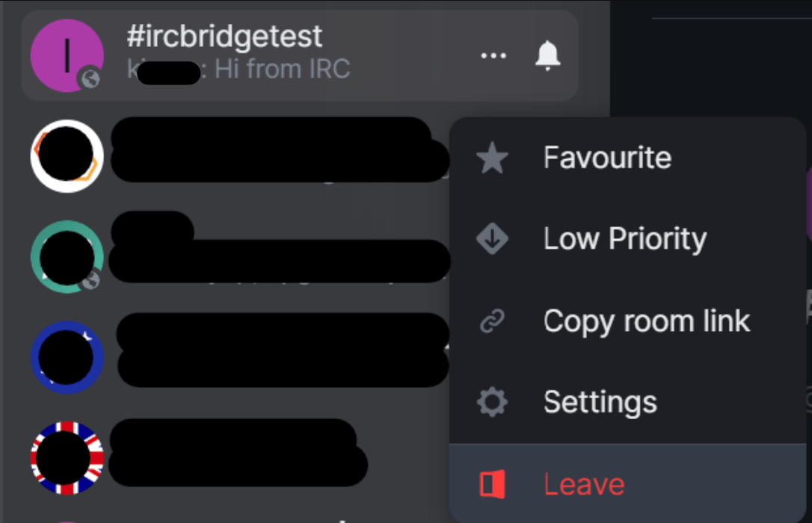Click the chain link icon
The height and width of the screenshot is (523, 812).
point(492,321)
